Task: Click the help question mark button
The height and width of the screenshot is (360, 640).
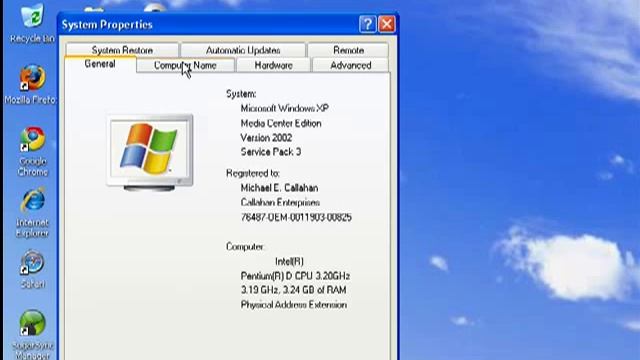Action: click(x=367, y=24)
